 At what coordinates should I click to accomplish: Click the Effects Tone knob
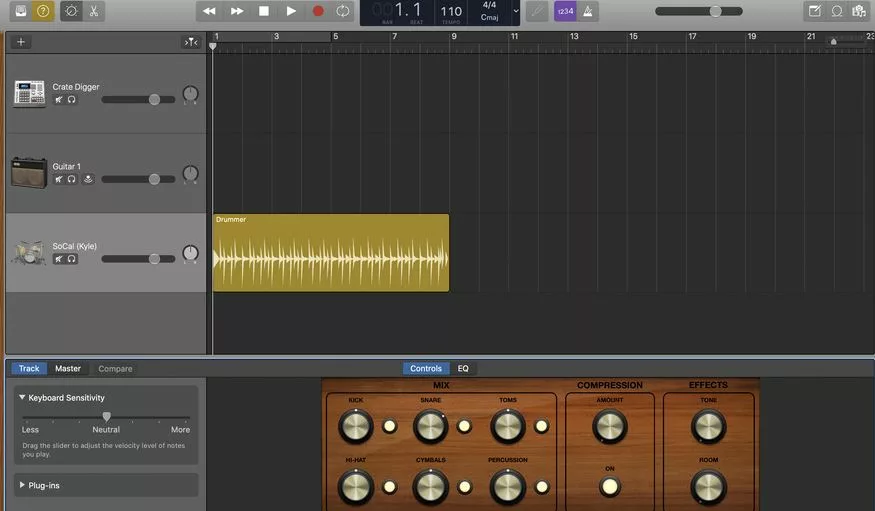(x=709, y=427)
